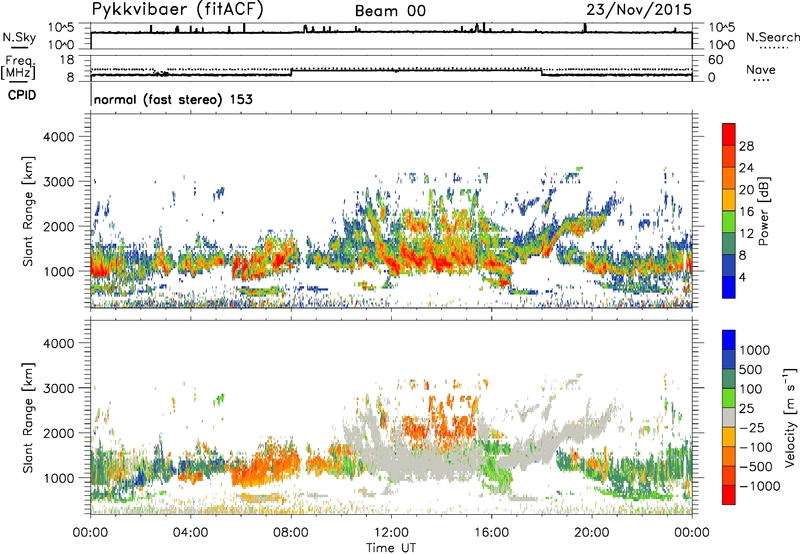Image resolution: width=800 pixels, height=554 pixels.
Task: Click the date 23/Nov/2015
Action: tap(639, 9)
